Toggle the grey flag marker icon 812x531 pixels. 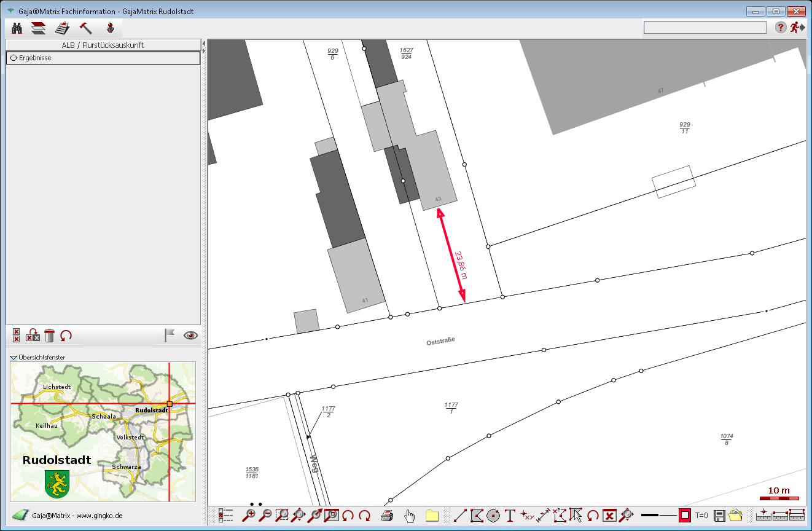tap(170, 335)
